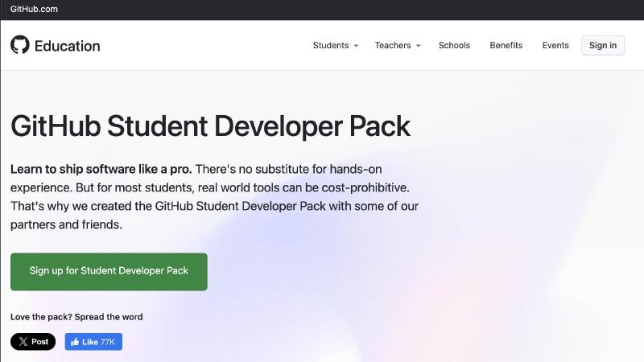Click the Sign in button
The image size is (644, 362).
click(602, 45)
